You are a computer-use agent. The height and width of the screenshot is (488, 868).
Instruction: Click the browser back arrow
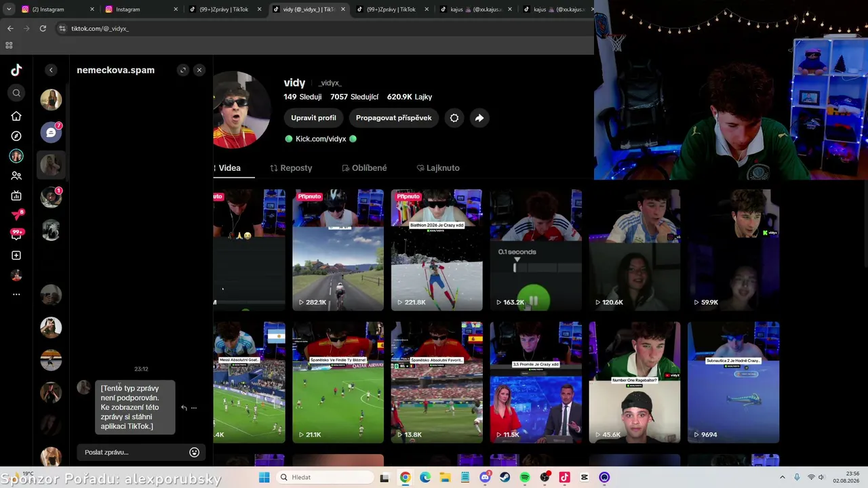pos(10,28)
